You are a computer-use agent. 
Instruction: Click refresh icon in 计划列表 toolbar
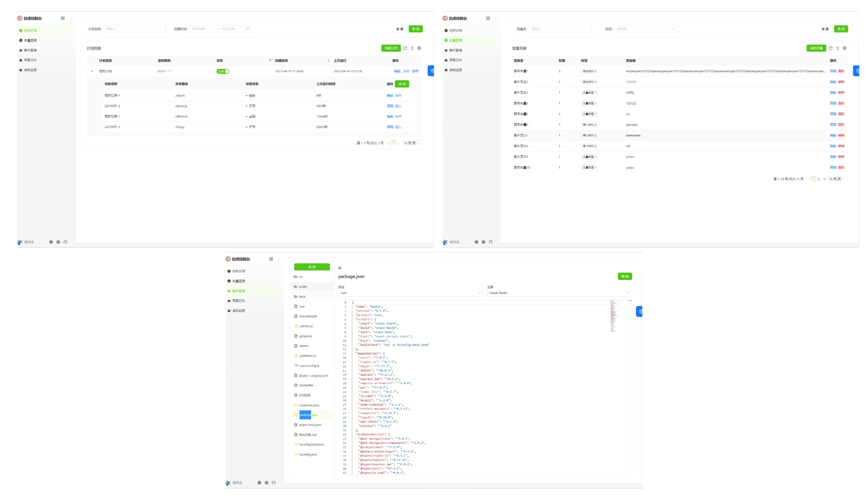pos(405,48)
